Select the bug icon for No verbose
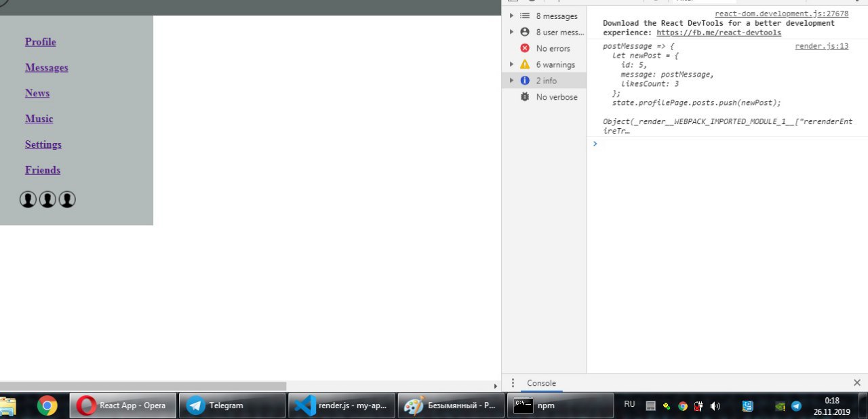The image size is (868, 419). tap(525, 97)
